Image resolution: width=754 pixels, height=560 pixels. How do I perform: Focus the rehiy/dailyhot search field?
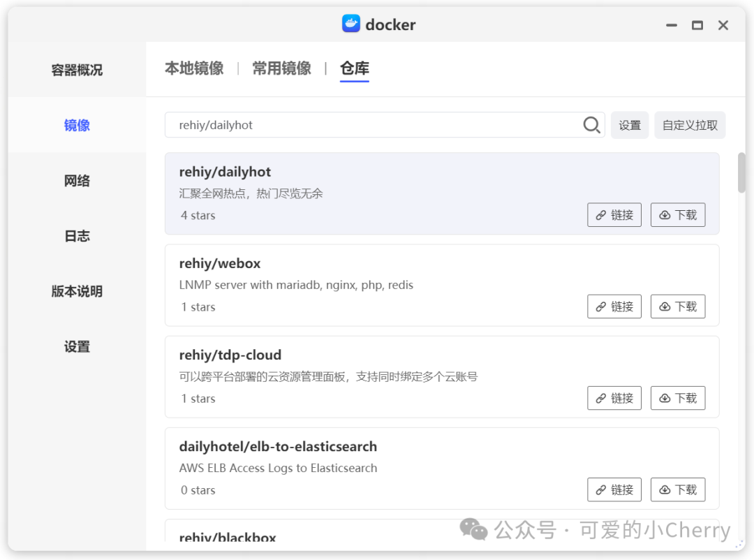(385, 125)
